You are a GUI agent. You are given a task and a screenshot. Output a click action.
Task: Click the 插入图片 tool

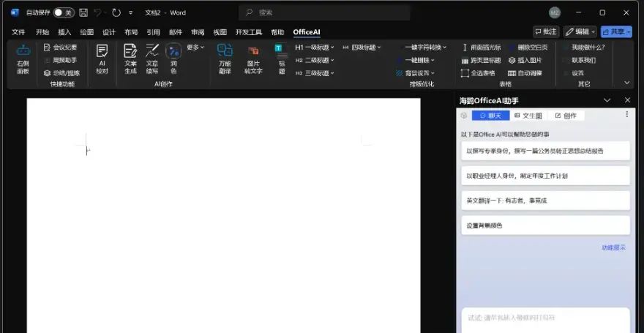coord(525,60)
